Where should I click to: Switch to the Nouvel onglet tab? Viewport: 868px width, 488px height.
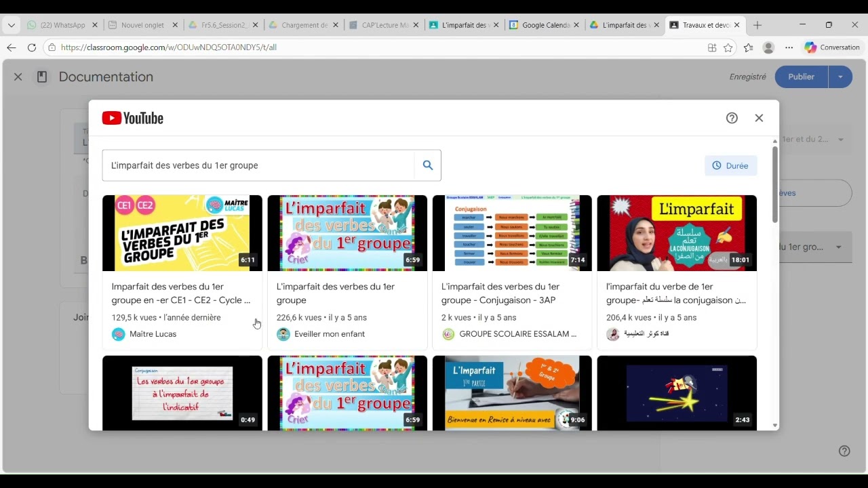pos(142,25)
